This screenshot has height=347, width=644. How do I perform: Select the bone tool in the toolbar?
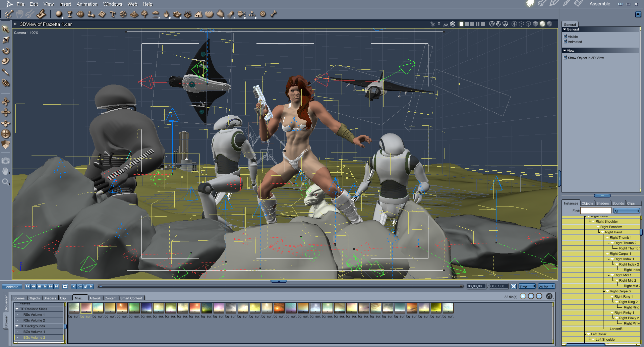(x=274, y=14)
